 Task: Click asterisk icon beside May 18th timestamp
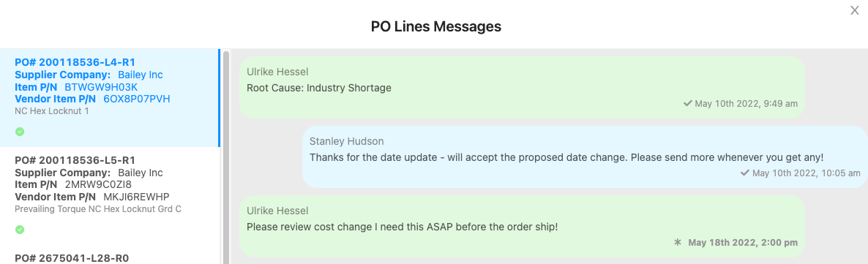(677, 242)
